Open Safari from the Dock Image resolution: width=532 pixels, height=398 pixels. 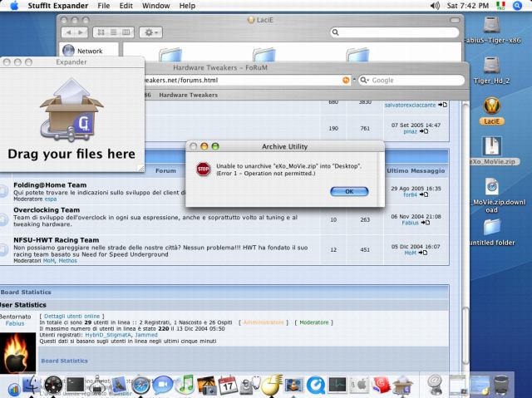140,386
